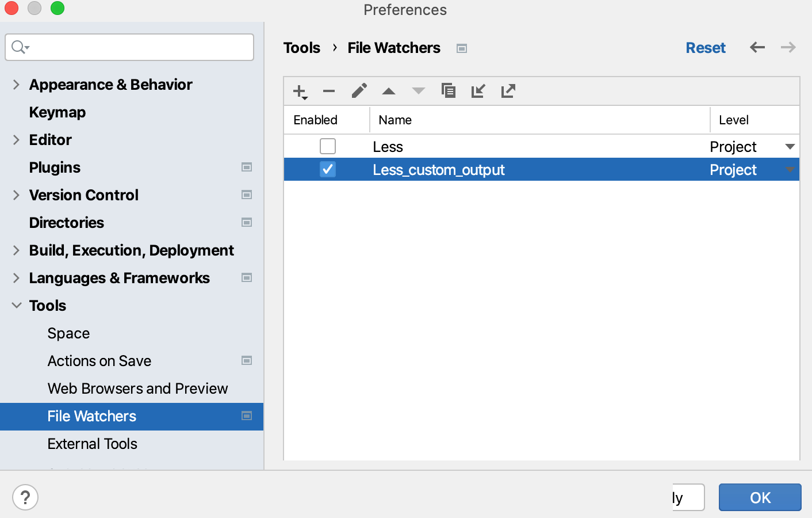Image resolution: width=812 pixels, height=518 pixels.
Task: Click the Tools breadcrumb
Action: [301, 48]
